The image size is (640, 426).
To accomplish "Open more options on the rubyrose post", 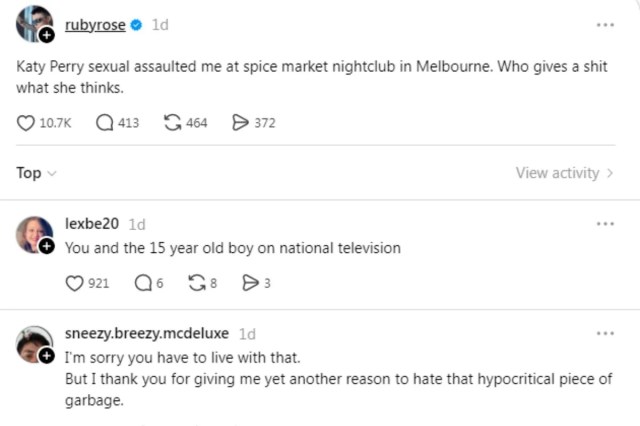I will (605, 25).
